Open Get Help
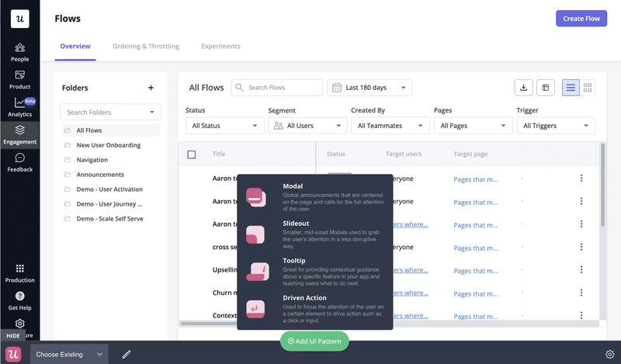 click(20, 301)
